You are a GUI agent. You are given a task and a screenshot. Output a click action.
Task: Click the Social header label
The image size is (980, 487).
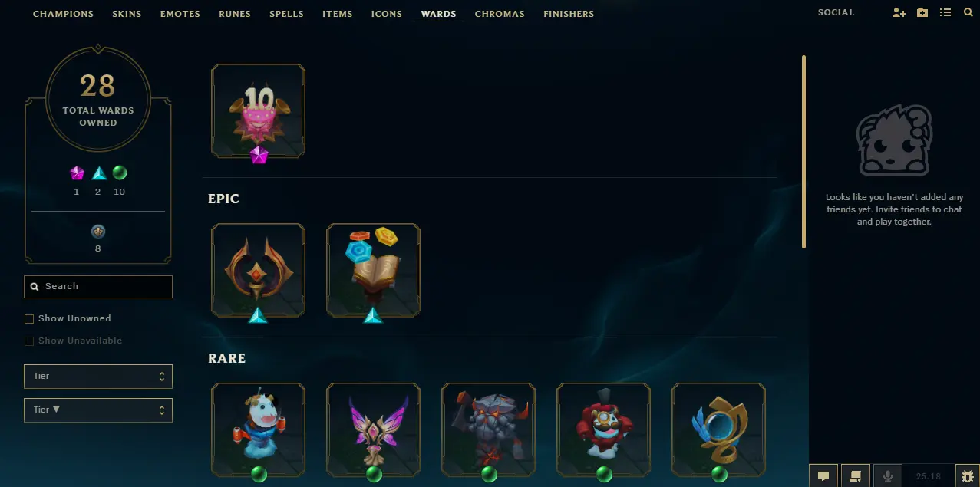[x=836, y=13]
